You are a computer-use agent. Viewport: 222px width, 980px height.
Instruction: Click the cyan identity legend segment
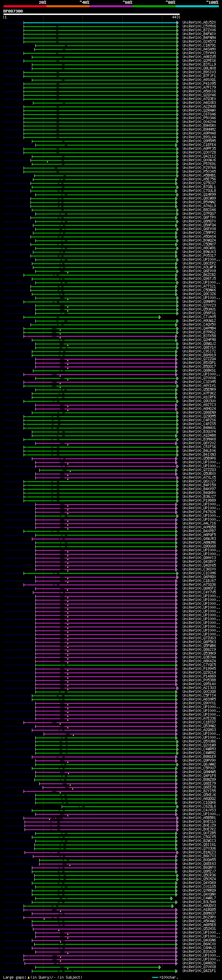click(x=197, y=6)
